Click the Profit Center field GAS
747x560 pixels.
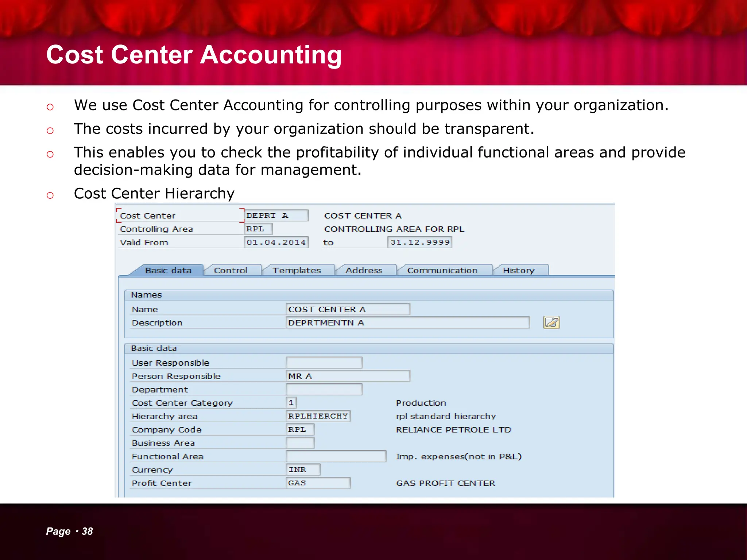click(x=318, y=483)
